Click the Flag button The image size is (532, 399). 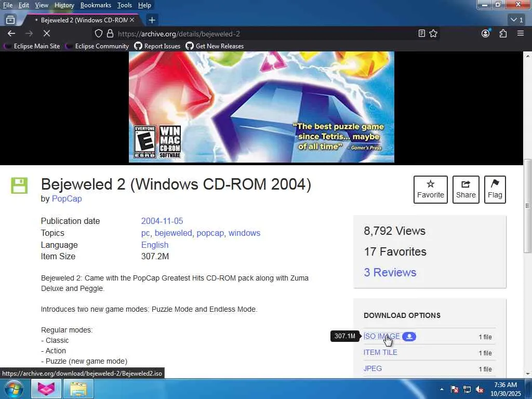pos(495,190)
